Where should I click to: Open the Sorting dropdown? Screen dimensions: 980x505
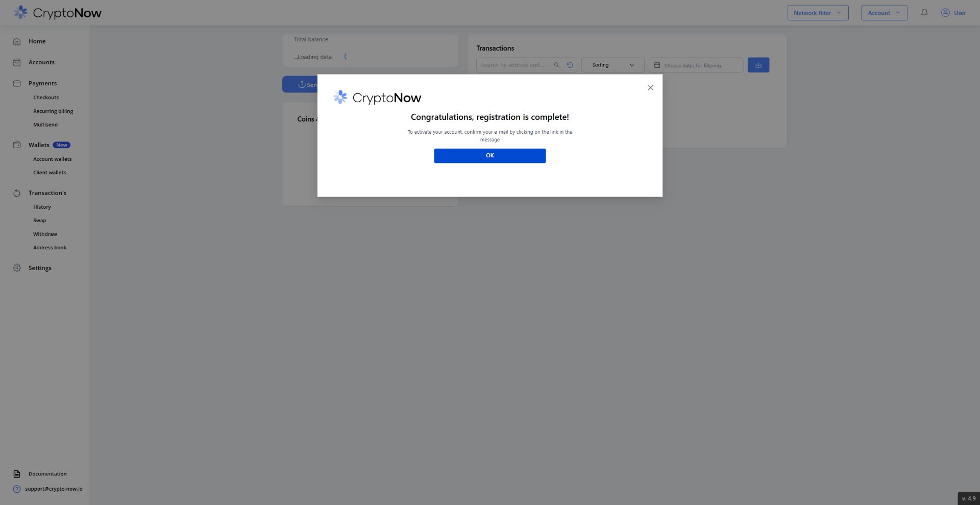[613, 65]
